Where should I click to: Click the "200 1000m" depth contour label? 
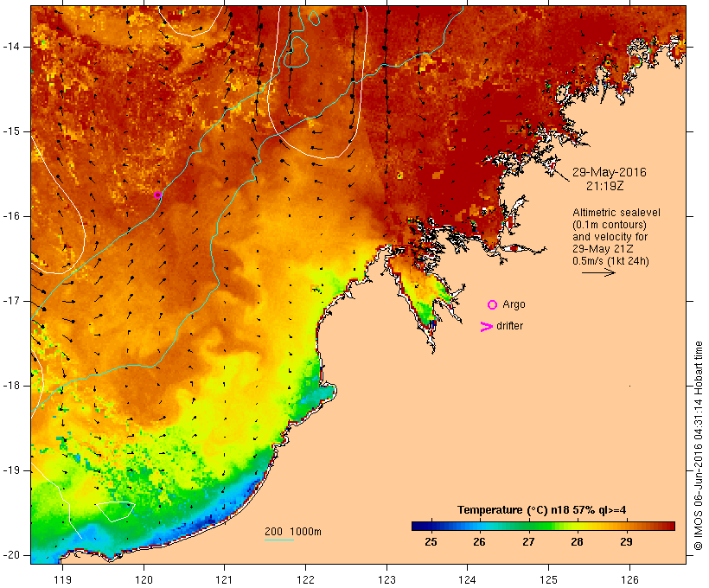click(293, 532)
